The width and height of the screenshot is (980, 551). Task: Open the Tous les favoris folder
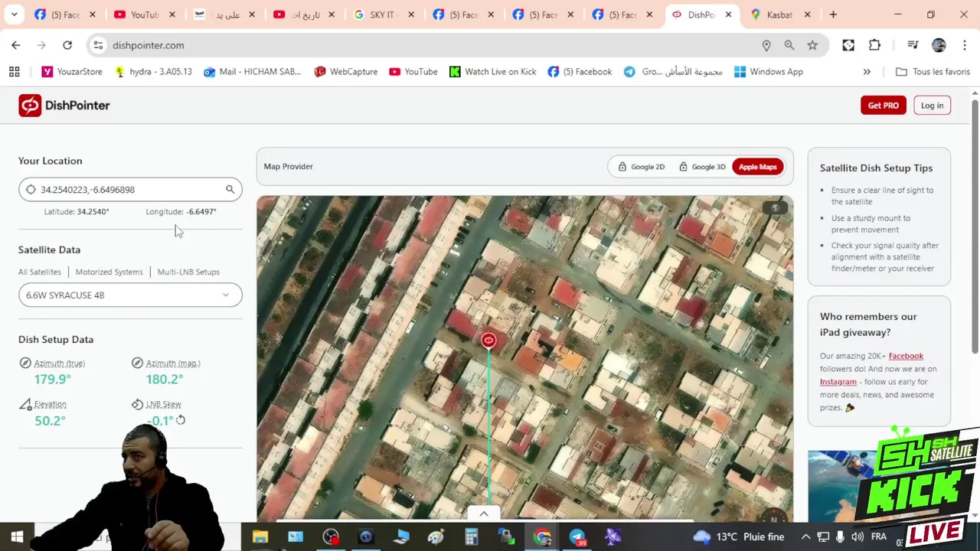click(x=933, y=71)
